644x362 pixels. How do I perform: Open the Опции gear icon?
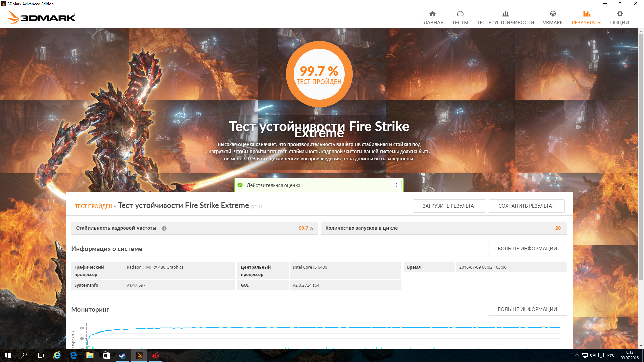620,14
